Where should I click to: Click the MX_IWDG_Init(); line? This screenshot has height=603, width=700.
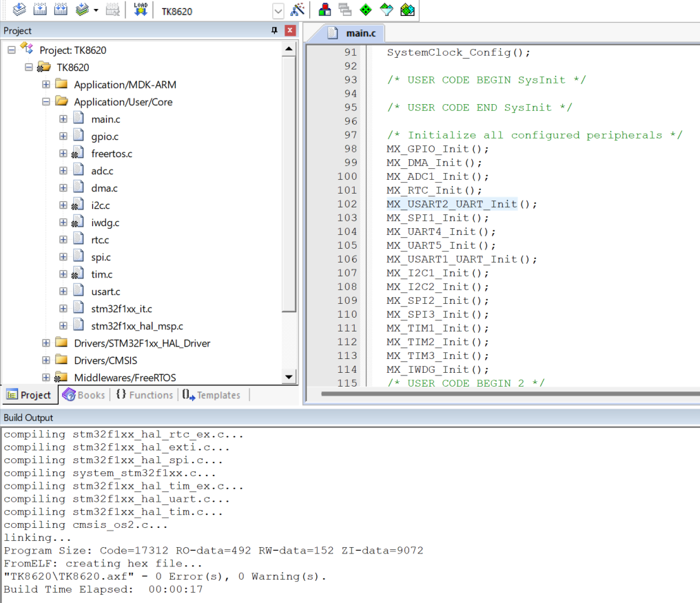click(438, 370)
